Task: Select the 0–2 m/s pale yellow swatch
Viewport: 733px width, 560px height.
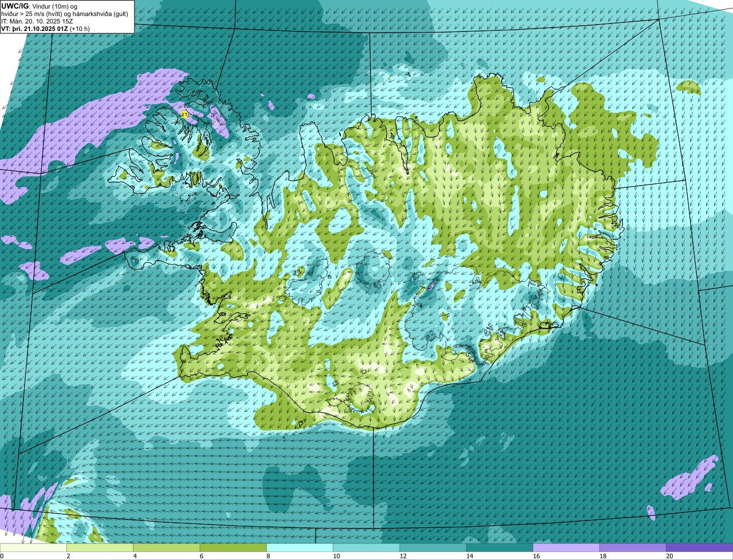Action: [33, 547]
